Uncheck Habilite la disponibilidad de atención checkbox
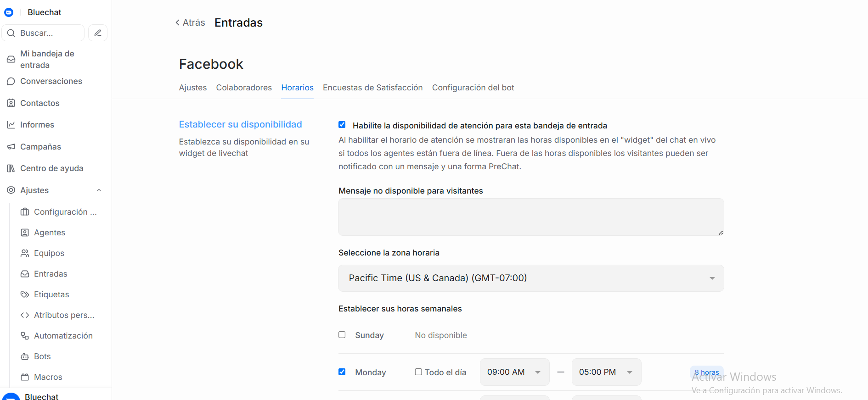The height and width of the screenshot is (400, 868). 342,125
